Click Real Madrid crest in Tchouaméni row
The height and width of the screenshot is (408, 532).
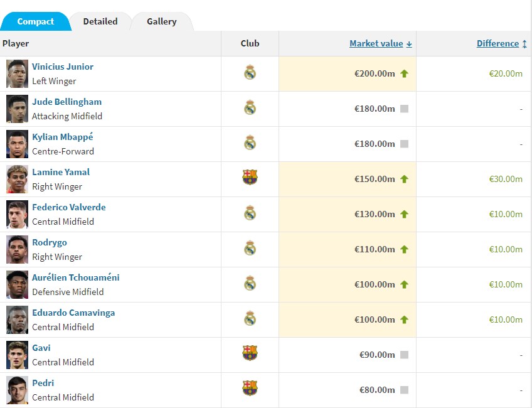(250, 283)
